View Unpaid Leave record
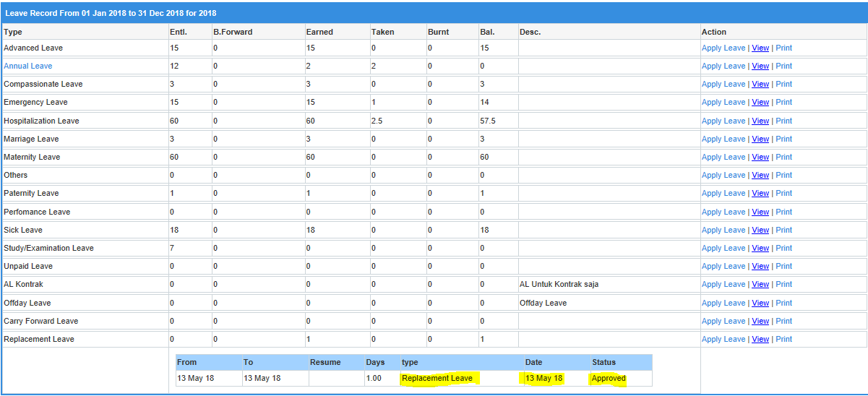Viewport: 868px width, 396px height. [x=760, y=266]
